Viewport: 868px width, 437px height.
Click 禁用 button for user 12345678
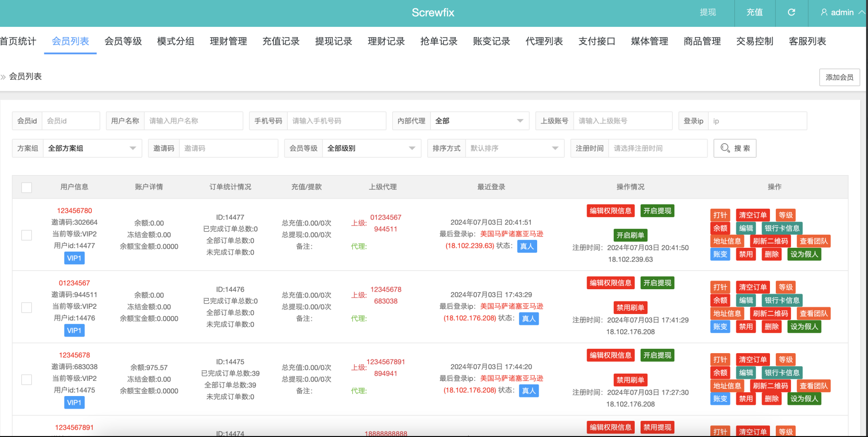pyautogui.click(x=746, y=398)
